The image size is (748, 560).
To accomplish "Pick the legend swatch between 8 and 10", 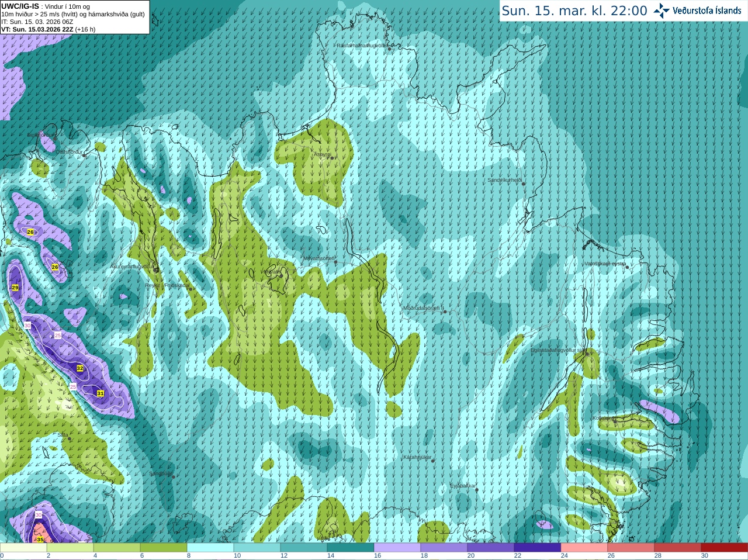I will click(x=210, y=548).
